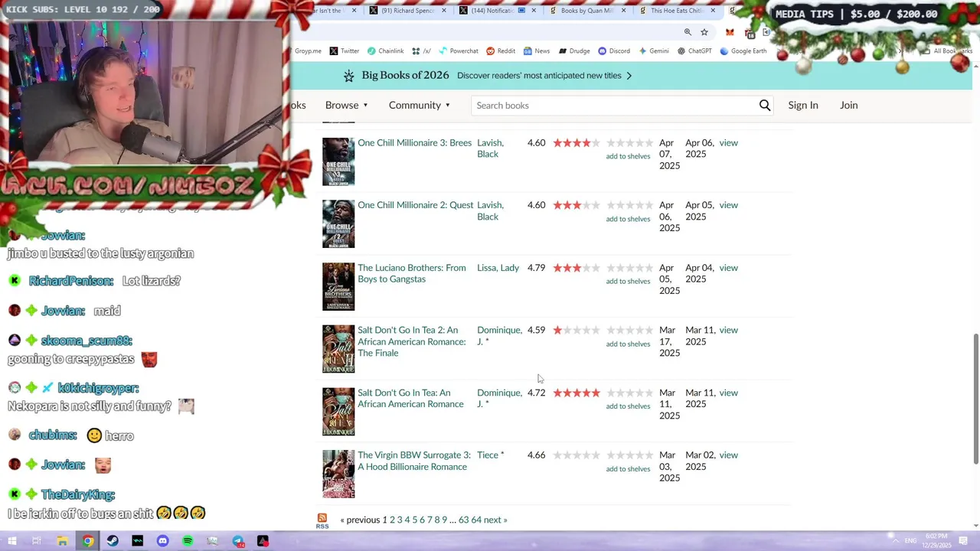
Task: Click the next » pagination link
Action: (x=495, y=520)
